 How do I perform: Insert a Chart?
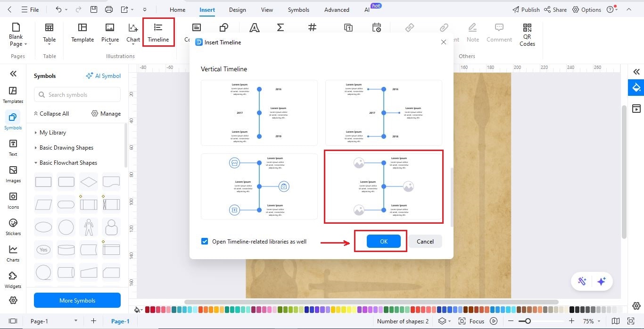tap(133, 33)
